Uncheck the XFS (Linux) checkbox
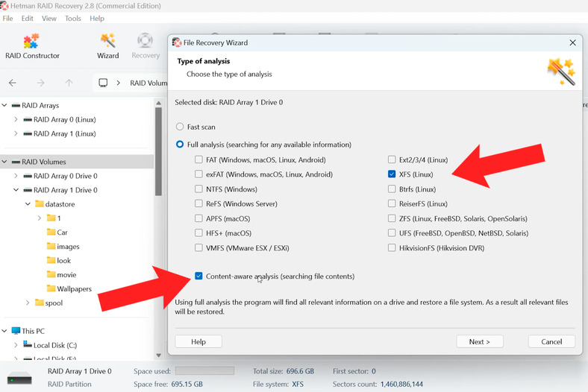 (392, 174)
